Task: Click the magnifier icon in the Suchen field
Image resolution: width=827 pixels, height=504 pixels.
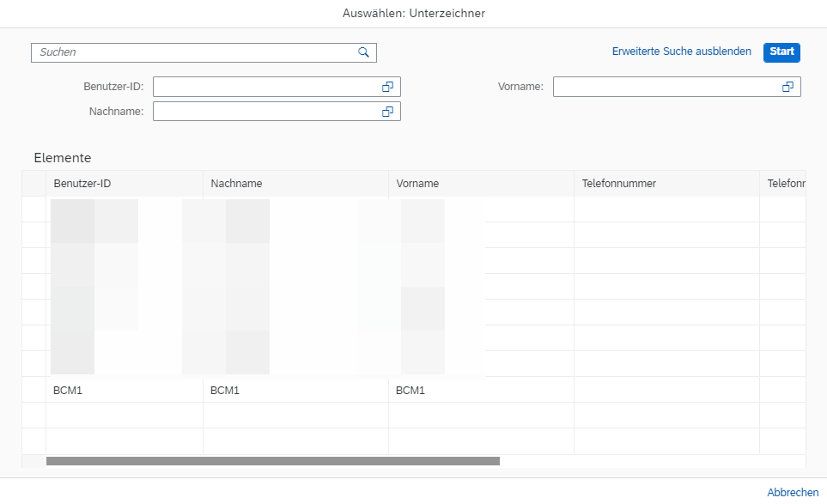Action: (363, 52)
